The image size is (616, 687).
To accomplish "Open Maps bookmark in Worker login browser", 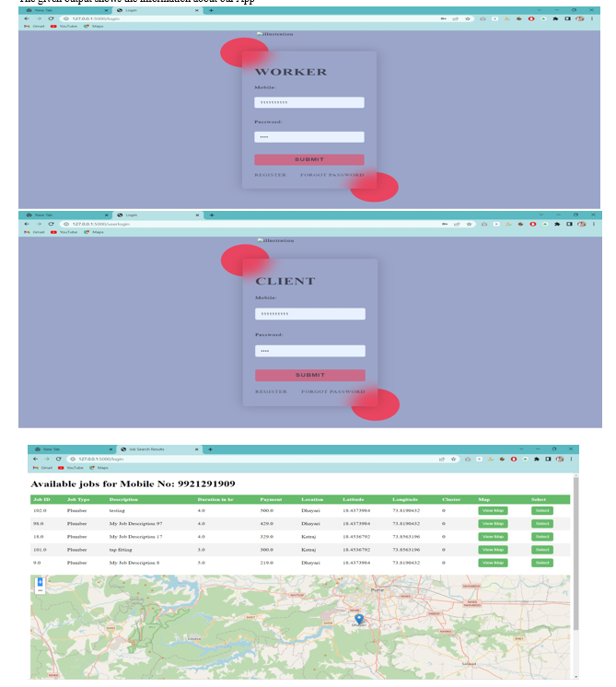I will 94,27.
